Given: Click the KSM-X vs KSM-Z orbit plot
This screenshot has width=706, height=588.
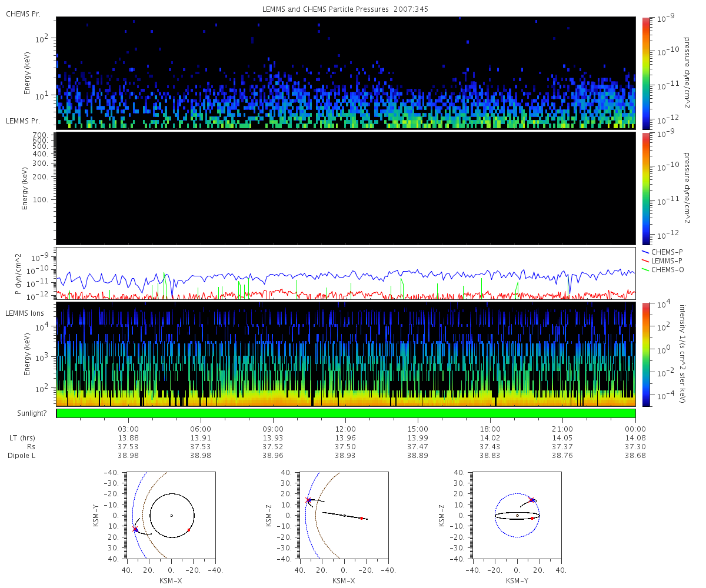Looking at the screenshot, I should (344, 516).
